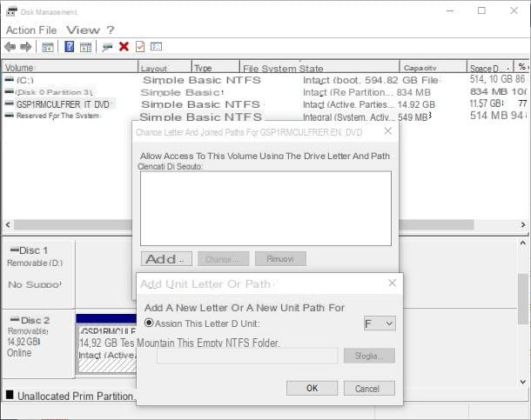Open the Action menu
This screenshot has width=531, height=420.
[20, 30]
